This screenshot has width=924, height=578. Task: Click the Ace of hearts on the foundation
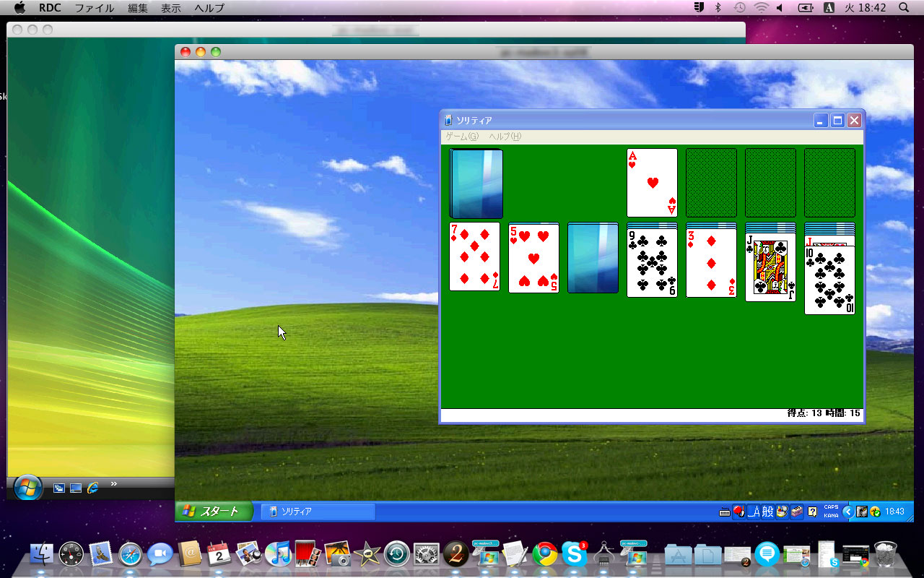(652, 183)
